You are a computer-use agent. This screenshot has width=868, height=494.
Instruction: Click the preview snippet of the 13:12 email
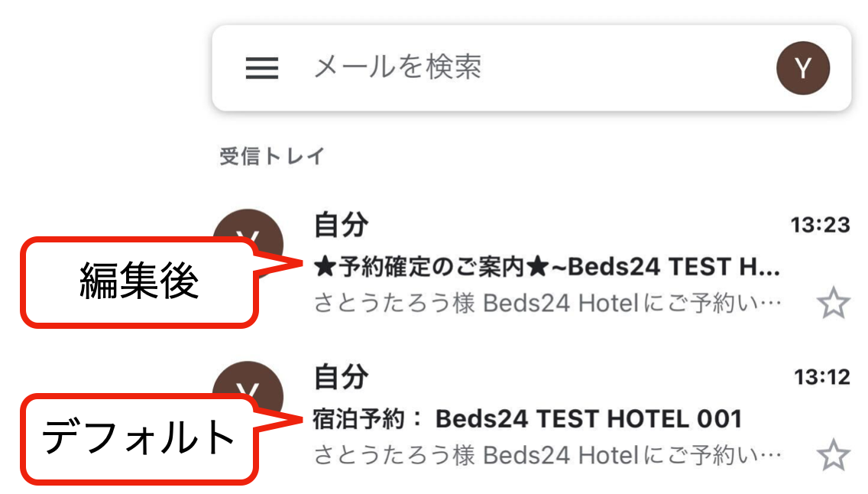point(547,457)
